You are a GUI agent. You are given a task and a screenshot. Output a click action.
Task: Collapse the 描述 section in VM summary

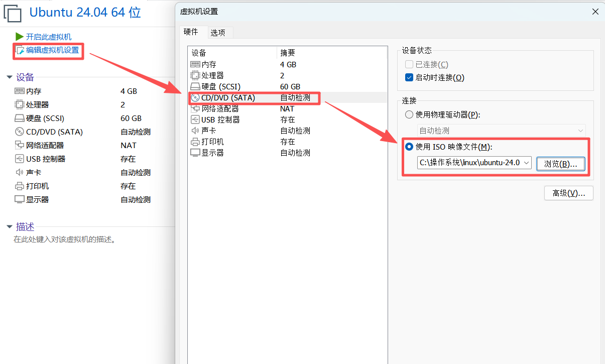pyautogui.click(x=9, y=227)
